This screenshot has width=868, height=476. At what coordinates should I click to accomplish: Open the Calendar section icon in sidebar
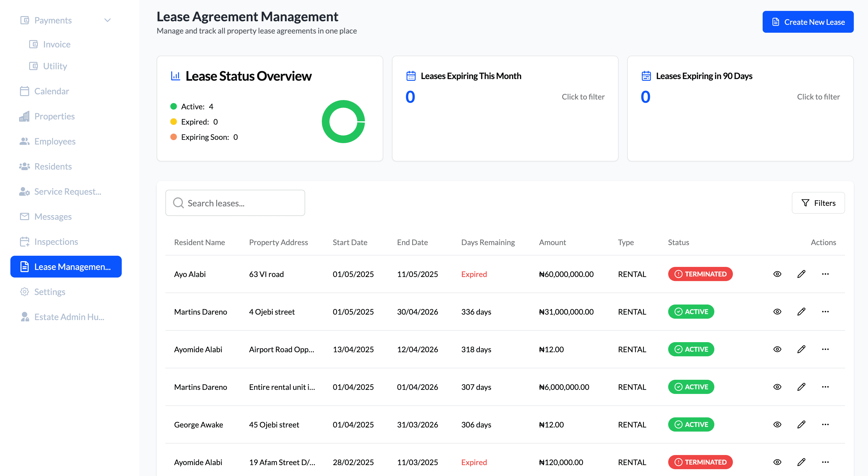(24, 91)
